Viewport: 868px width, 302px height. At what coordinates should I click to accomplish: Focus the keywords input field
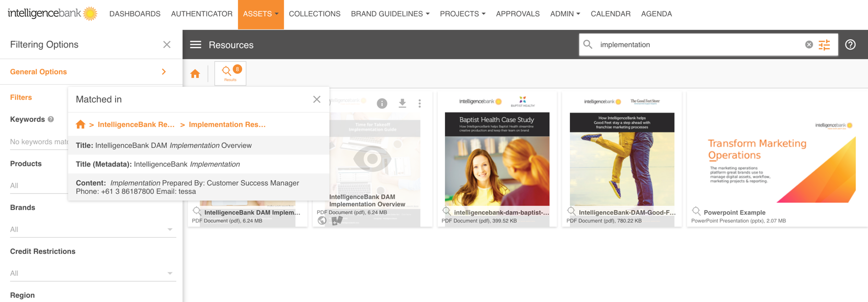coord(39,142)
